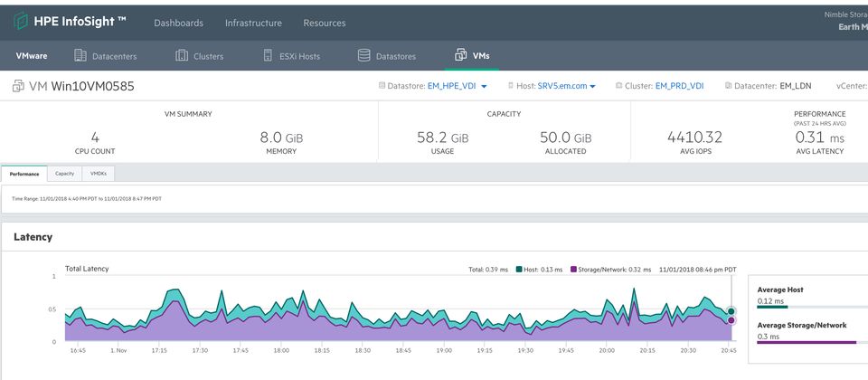Screen dimensions: 868x380
Task: Click the HPE InfoSight logo icon
Action: [x=21, y=22]
